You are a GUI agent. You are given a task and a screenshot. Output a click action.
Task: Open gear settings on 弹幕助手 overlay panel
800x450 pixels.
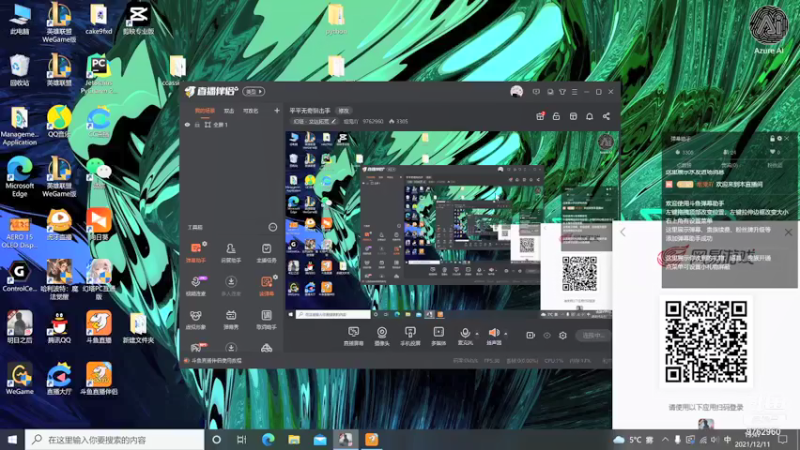coord(779,138)
